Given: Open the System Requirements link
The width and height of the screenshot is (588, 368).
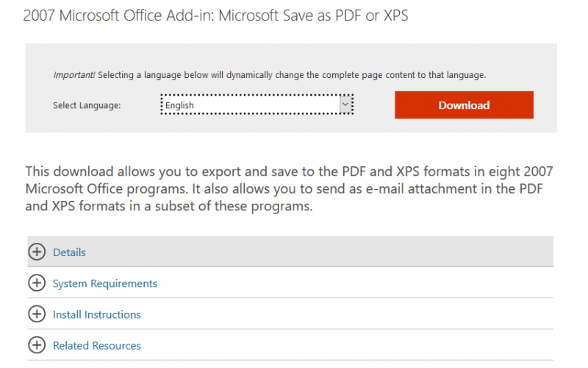Looking at the screenshot, I should (104, 283).
